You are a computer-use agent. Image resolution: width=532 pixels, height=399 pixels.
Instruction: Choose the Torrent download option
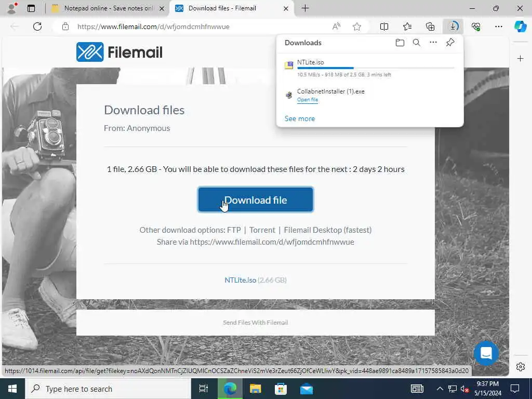point(262,230)
